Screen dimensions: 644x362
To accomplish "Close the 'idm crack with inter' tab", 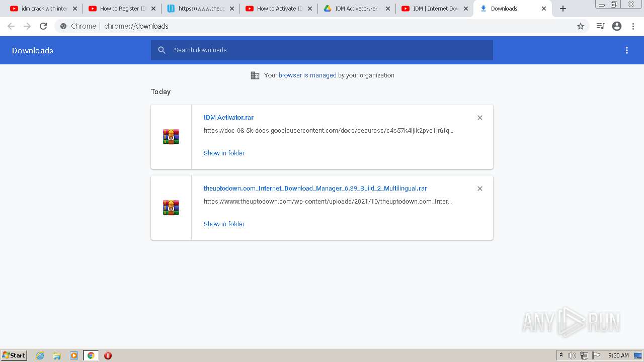I will point(75,9).
